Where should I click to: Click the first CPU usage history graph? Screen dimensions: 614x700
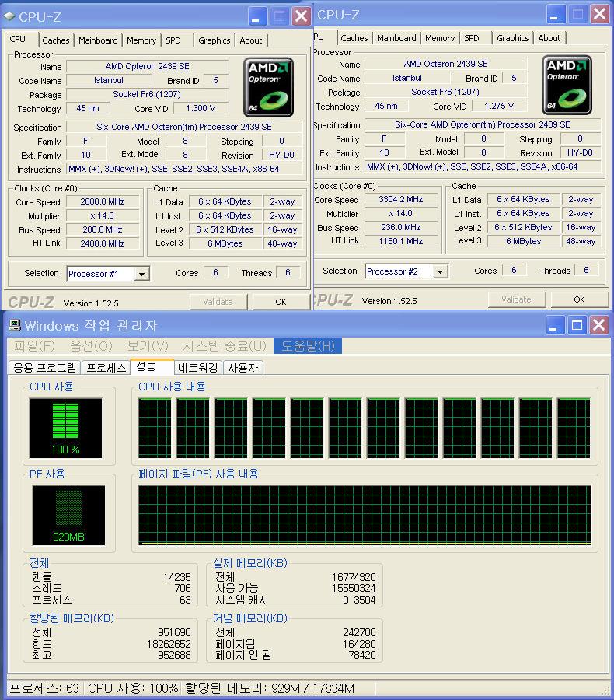click(x=155, y=428)
